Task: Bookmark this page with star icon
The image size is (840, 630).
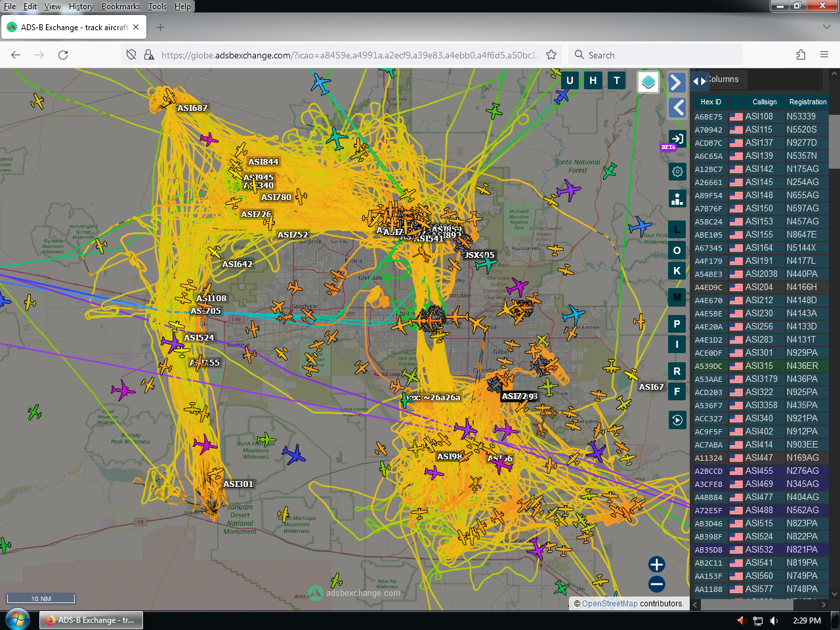Action: (551, 55)
